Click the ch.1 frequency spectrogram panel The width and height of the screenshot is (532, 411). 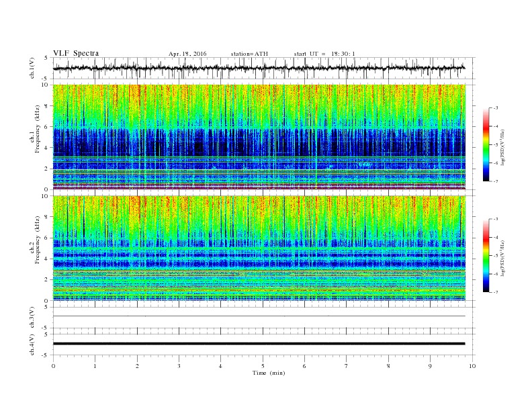[x=259, y=137]
